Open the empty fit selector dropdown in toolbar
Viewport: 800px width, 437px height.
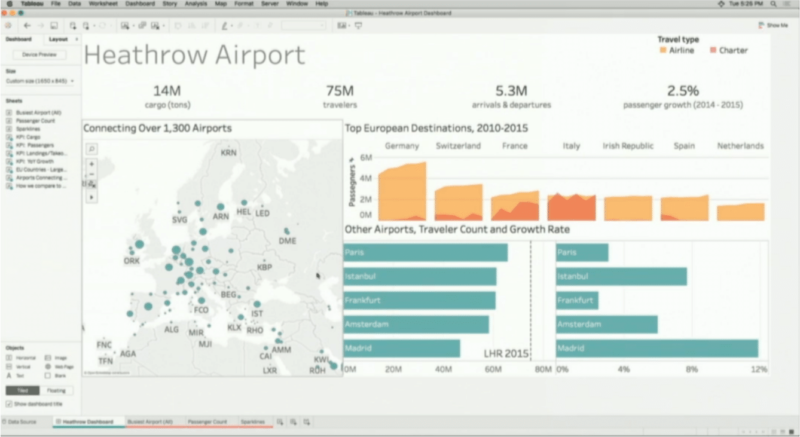tap(303, 25)
